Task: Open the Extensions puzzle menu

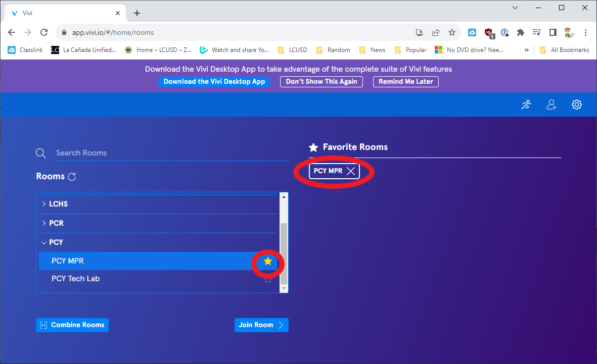Action: (x=521, y=33)
